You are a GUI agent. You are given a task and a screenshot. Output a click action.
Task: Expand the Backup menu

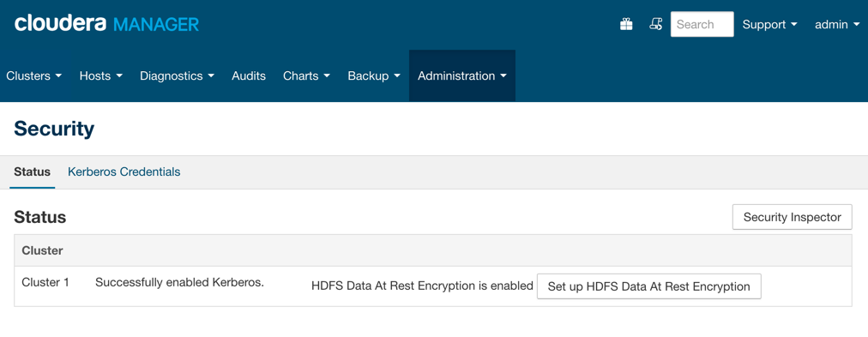coord(374,75)
